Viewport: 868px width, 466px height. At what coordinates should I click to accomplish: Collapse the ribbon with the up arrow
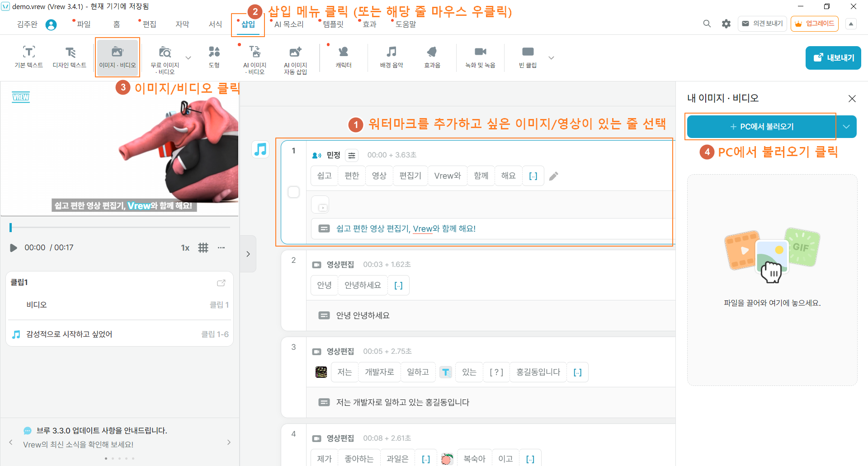(851, 24)
